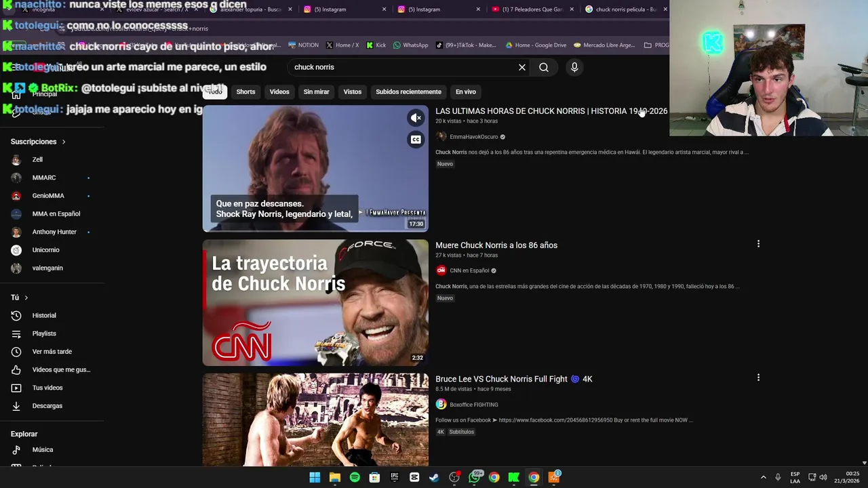868x488 pixels.
Task: Open the Ver más tarde clock icon
Action: pyautogui.click(x=16, y=352)
